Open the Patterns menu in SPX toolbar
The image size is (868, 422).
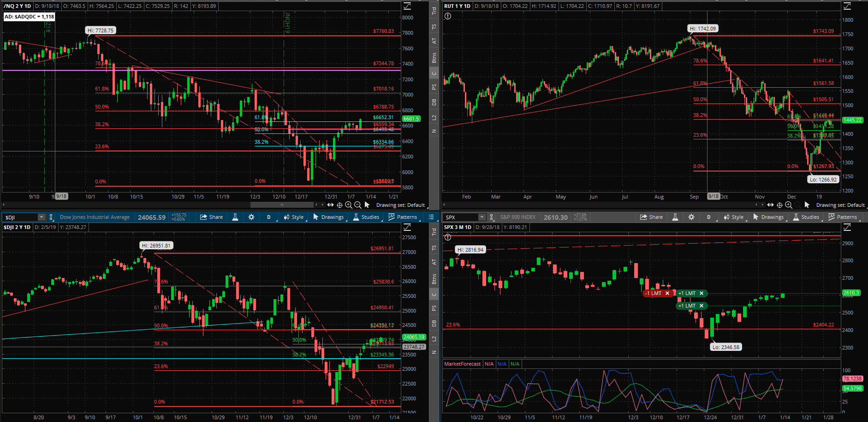tap(843, 217)
